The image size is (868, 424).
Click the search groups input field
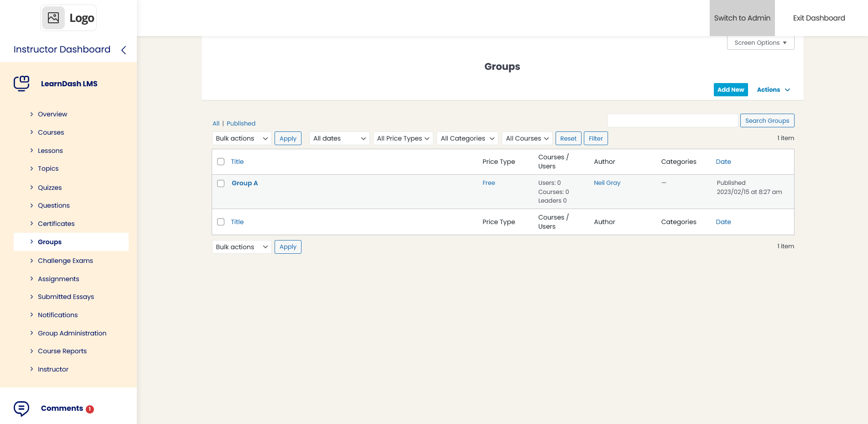click(x=672, y=120)
